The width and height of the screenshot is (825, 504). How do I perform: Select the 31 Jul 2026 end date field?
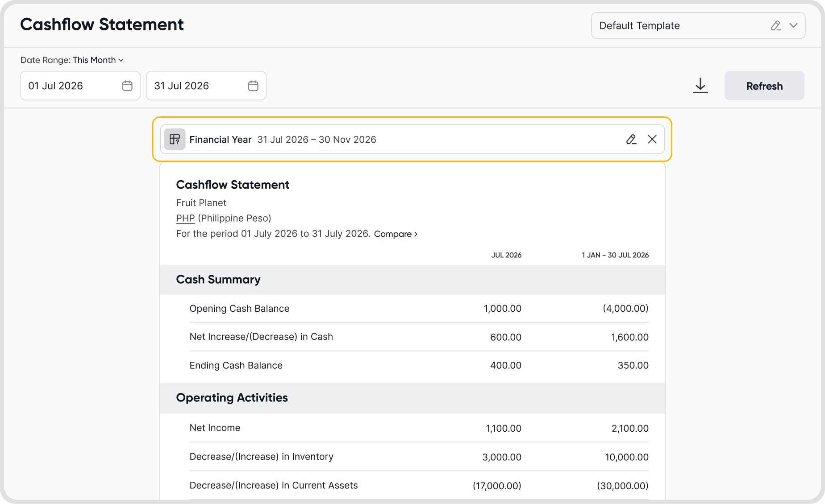coord(206,86)
